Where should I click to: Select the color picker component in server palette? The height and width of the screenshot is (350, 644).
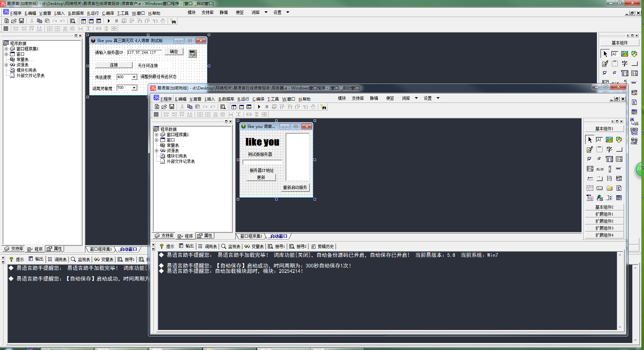590,198
